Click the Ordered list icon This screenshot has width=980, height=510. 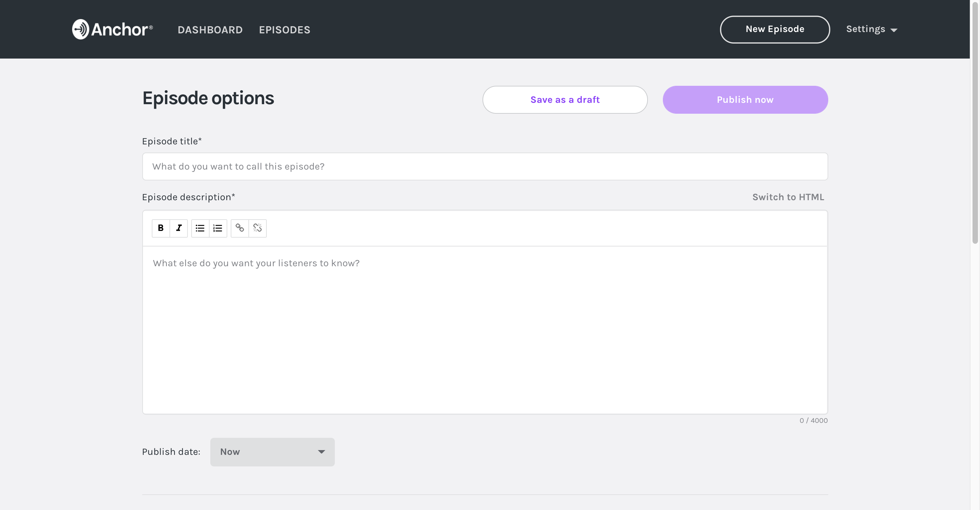(218, 228)
